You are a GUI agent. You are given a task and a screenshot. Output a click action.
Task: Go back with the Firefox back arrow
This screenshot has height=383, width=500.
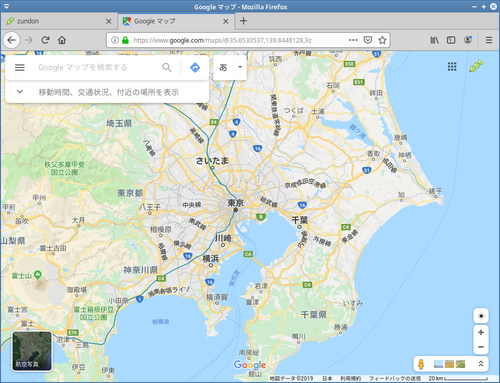[12, 40]
